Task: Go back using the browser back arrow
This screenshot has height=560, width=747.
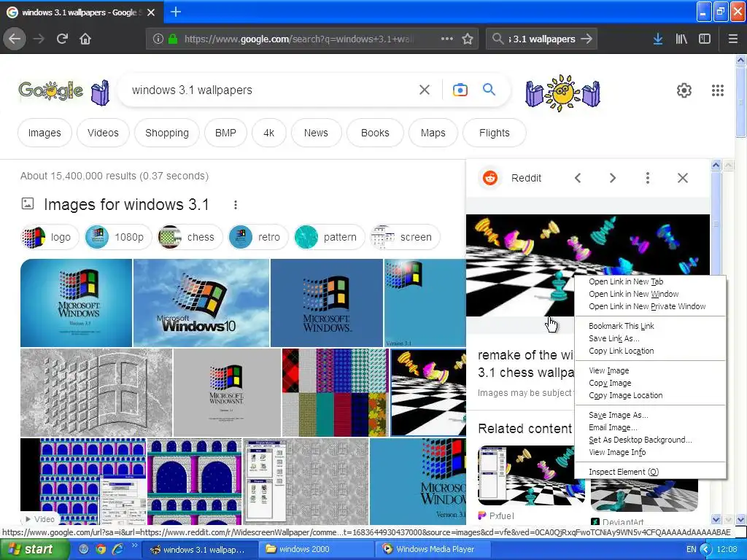Action: (15, 39)
